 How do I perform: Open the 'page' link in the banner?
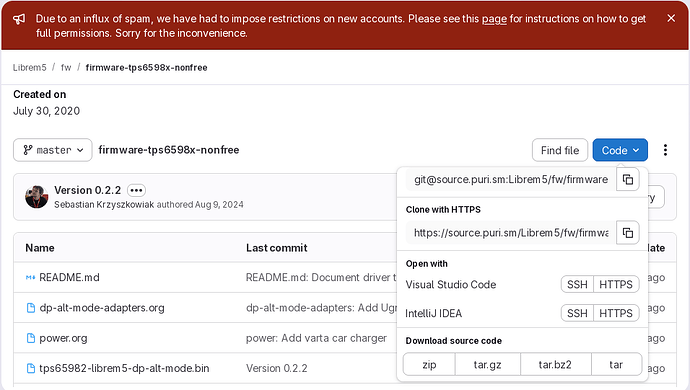click(494, 19)
